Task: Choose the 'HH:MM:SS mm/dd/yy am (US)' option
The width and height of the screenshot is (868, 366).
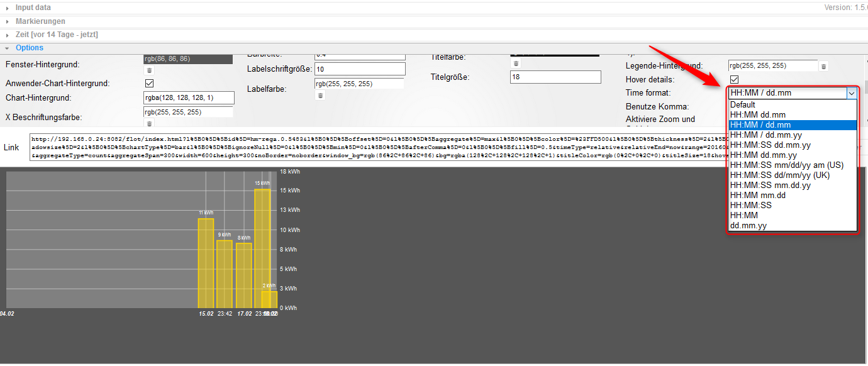Action: pyautogui.click(x=793, y=165)
